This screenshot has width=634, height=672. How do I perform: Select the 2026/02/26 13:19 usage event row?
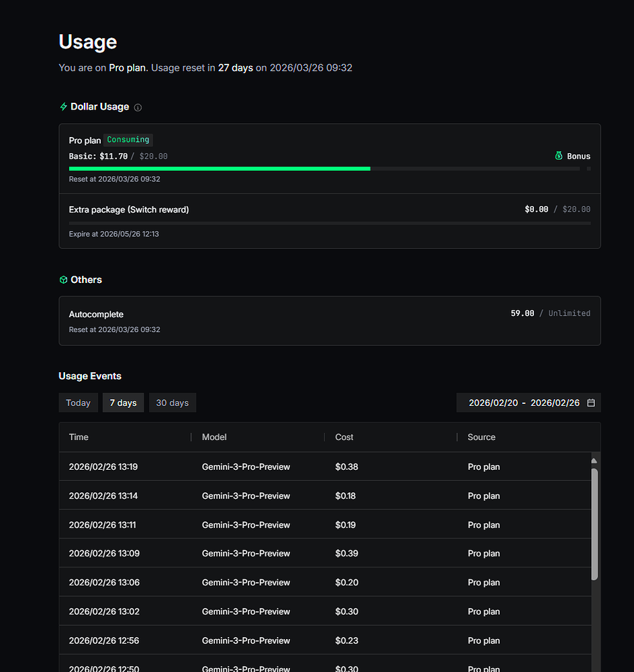[325, 467]
